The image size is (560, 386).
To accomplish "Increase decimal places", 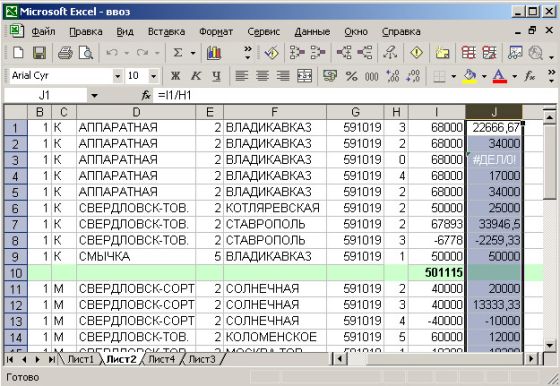I will [392, 76].
